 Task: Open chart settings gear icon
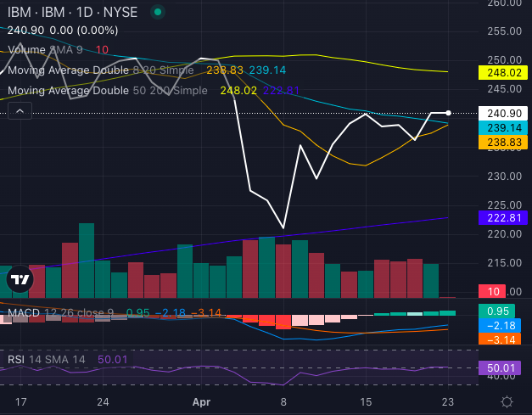point(507,401)
